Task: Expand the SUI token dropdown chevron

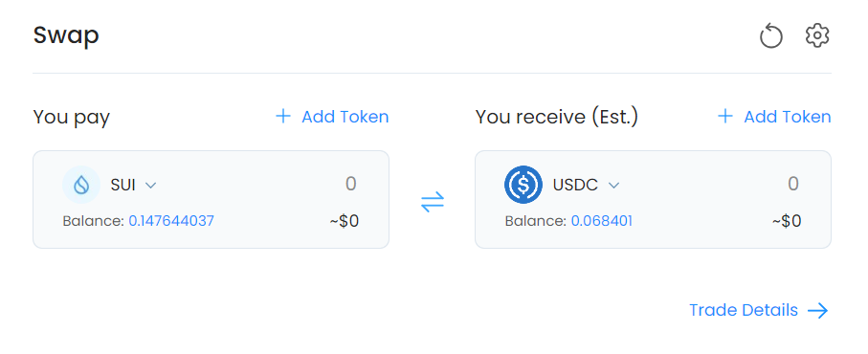Action: [150, 186]
